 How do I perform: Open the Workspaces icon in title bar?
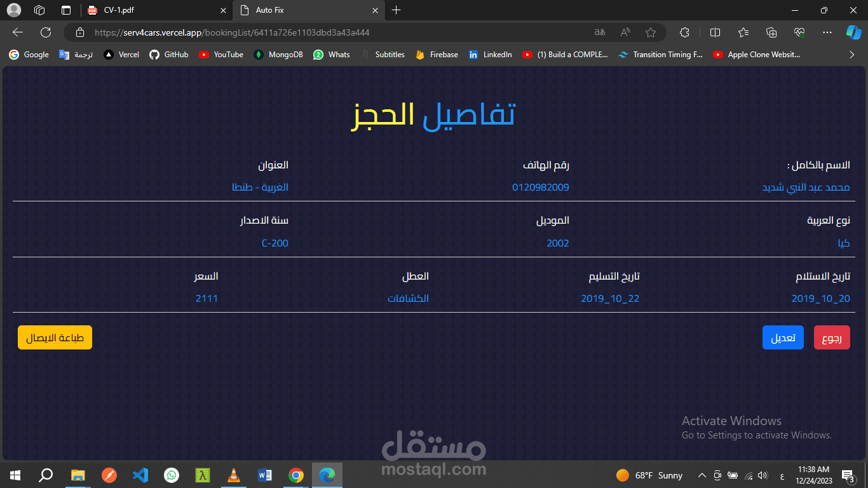(x=39, y=10)
